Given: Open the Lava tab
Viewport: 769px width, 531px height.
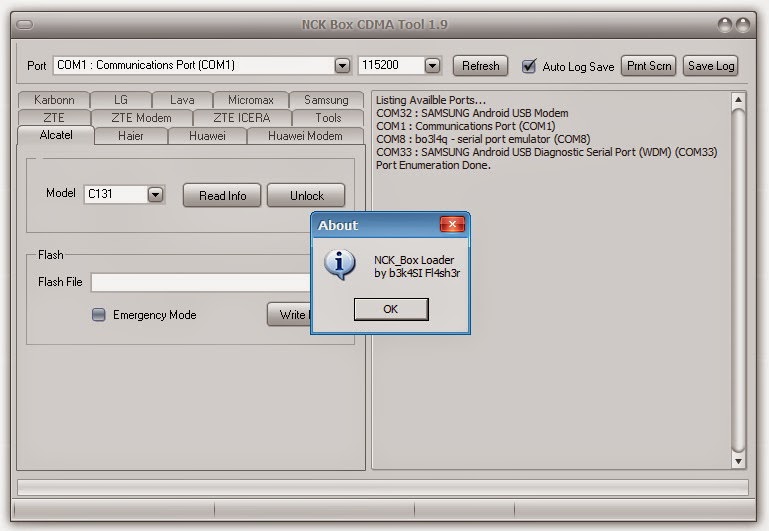Looking at the screenshot, I should [182, 100].
